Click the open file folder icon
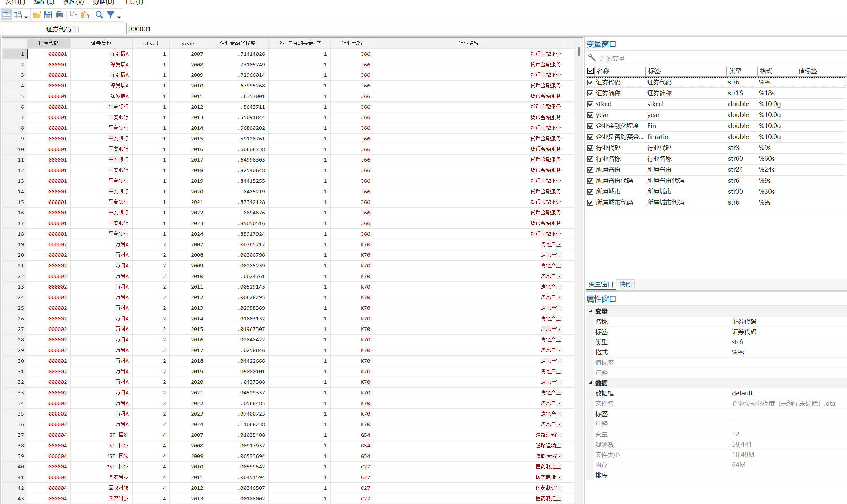847x504 pixels. coord(37,15)
